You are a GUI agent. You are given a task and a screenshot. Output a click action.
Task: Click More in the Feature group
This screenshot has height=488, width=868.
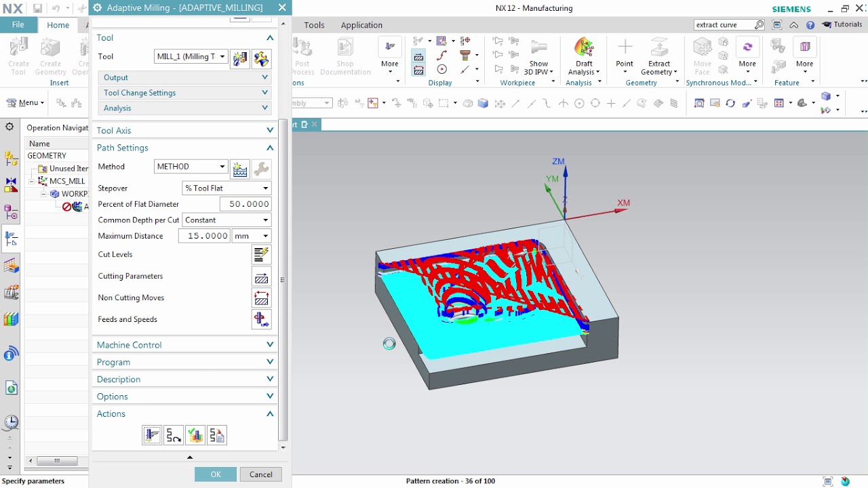click(x=804, y=54)
